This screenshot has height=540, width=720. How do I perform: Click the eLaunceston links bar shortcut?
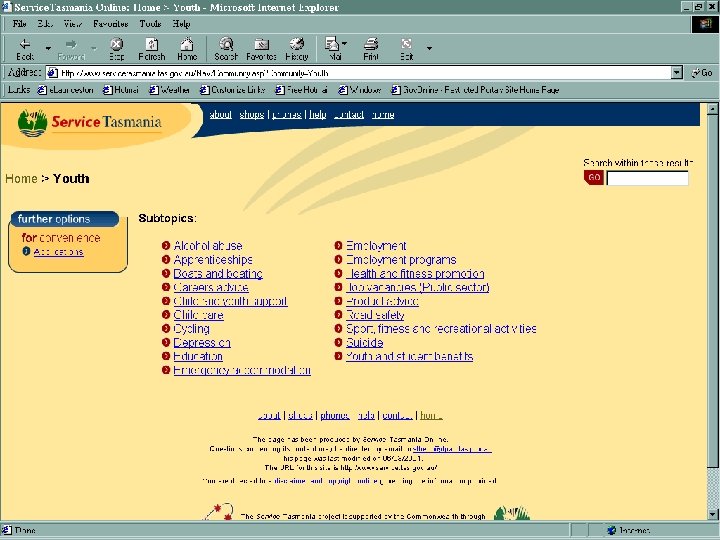[x=66, y=90]
